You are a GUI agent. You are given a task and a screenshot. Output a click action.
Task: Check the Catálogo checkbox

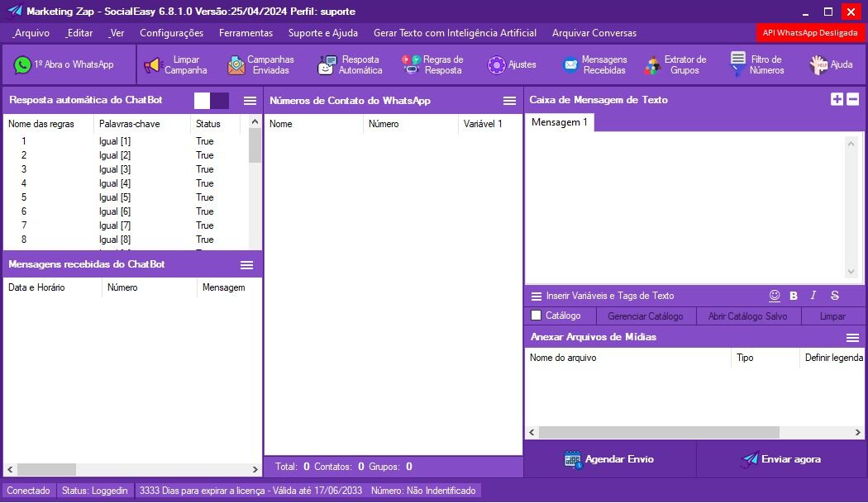point(536,316)
